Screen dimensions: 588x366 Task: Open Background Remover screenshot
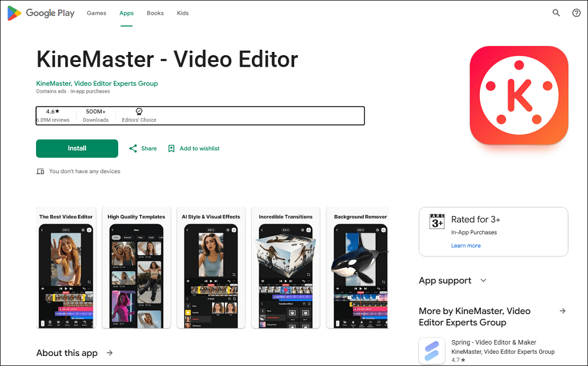point(358,268)
